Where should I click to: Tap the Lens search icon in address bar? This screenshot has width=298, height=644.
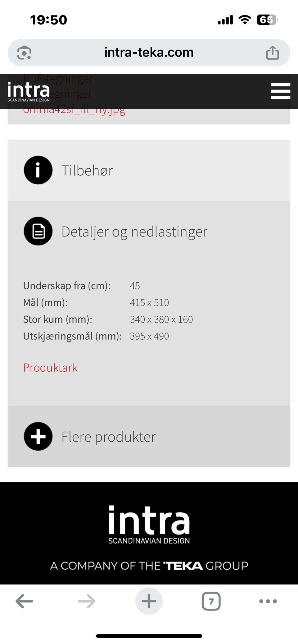point(24,53)
